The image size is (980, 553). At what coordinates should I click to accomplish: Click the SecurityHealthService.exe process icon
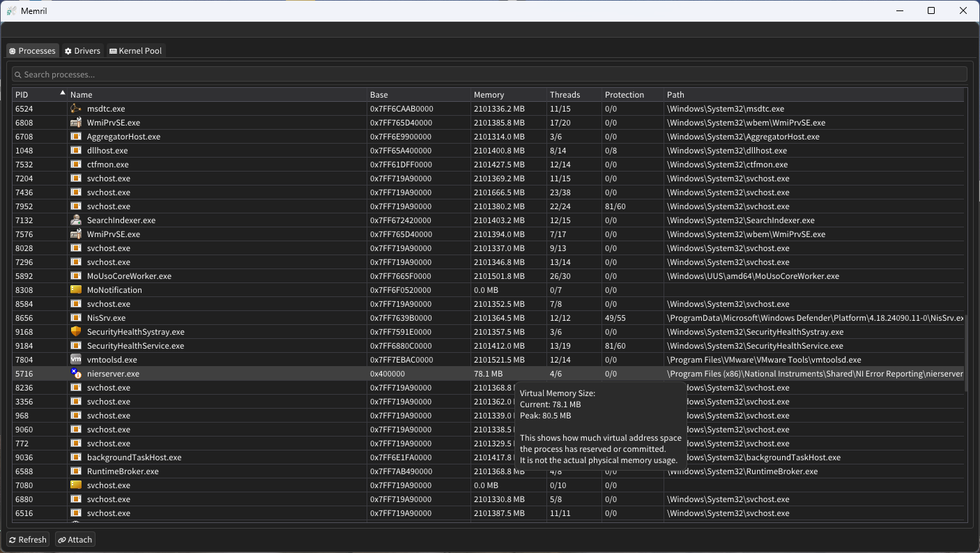click(76, 346)
